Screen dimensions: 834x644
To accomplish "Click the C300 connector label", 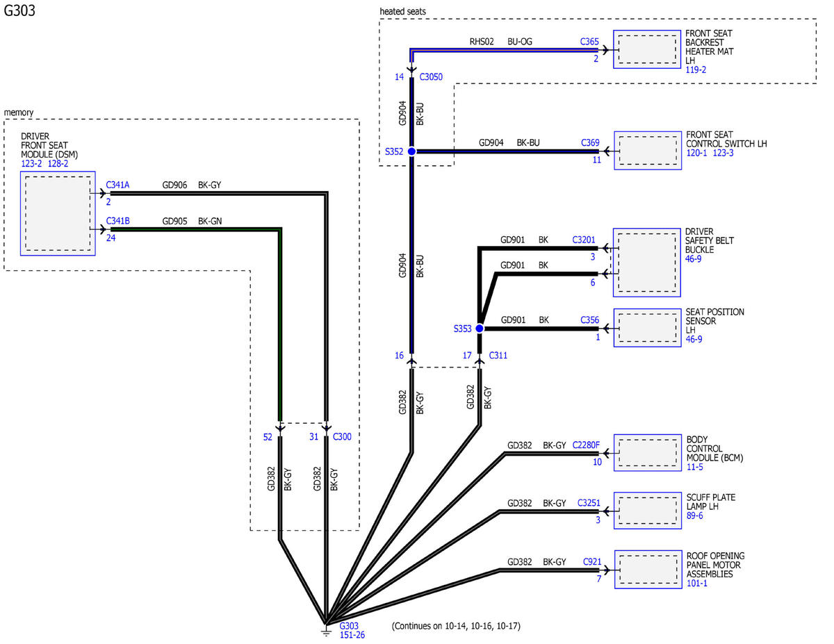I will (x=342, y=437).
